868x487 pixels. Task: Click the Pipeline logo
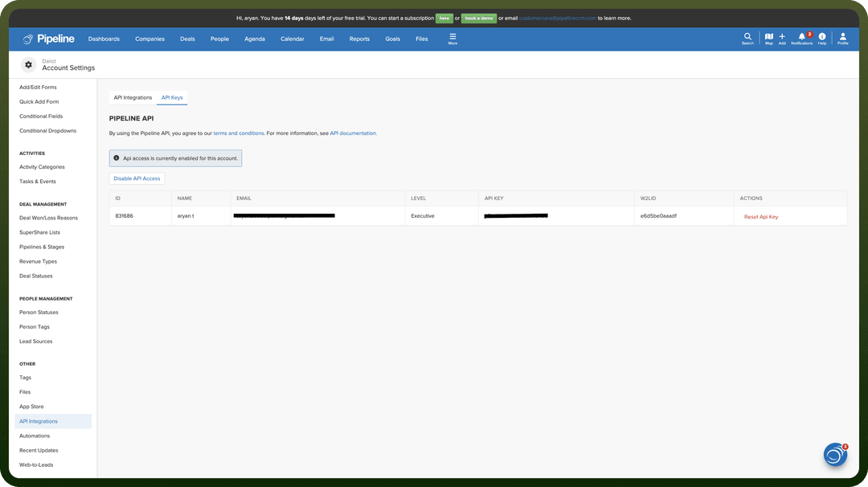pos(49,39)
